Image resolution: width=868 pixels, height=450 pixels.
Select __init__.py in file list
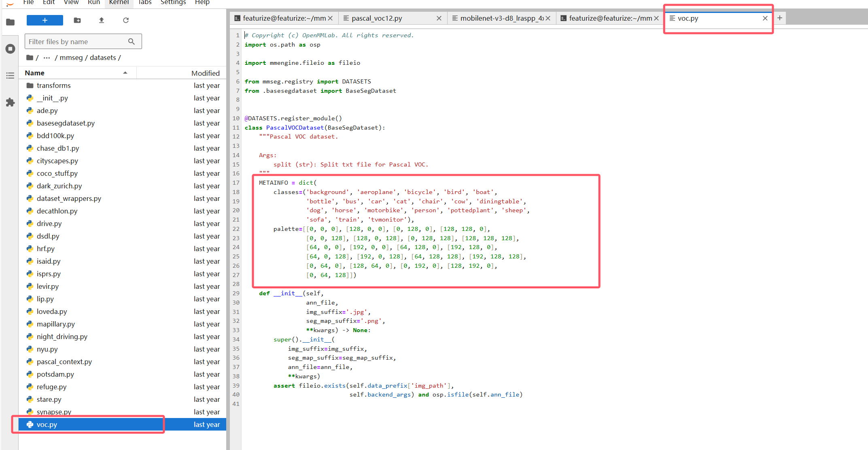[x=122, y=98]
